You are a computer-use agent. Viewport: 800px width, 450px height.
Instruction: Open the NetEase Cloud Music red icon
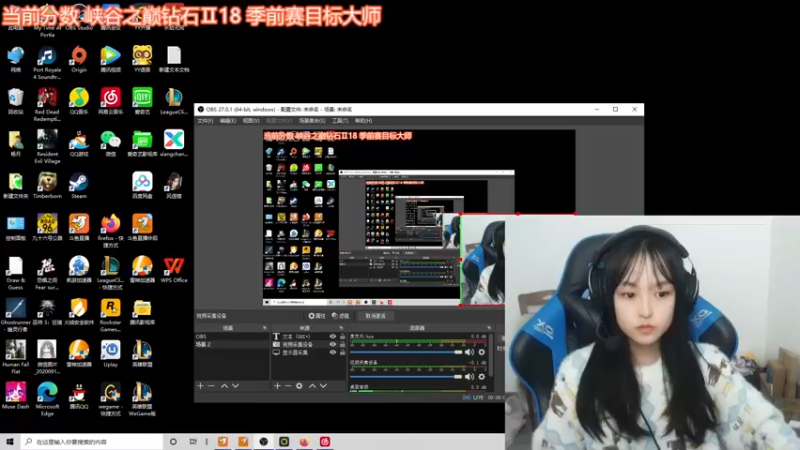coord(110,101)
